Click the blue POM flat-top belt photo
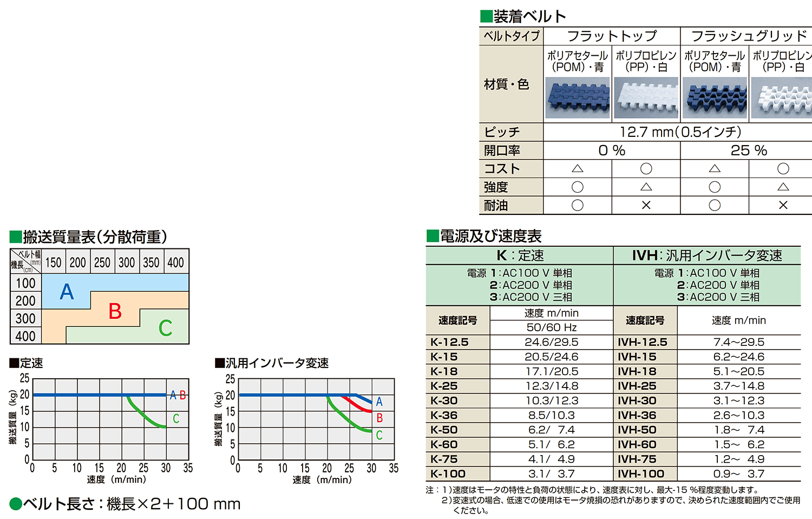The height and width of the screenshot is (519, 812). [578, 98]
